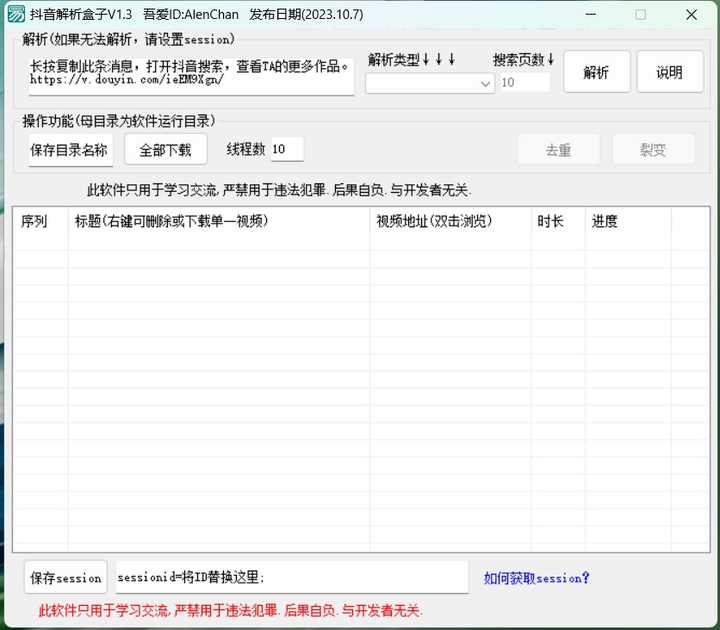Click the app icon in title bar
720x630 pixels.
pos(16,14)
